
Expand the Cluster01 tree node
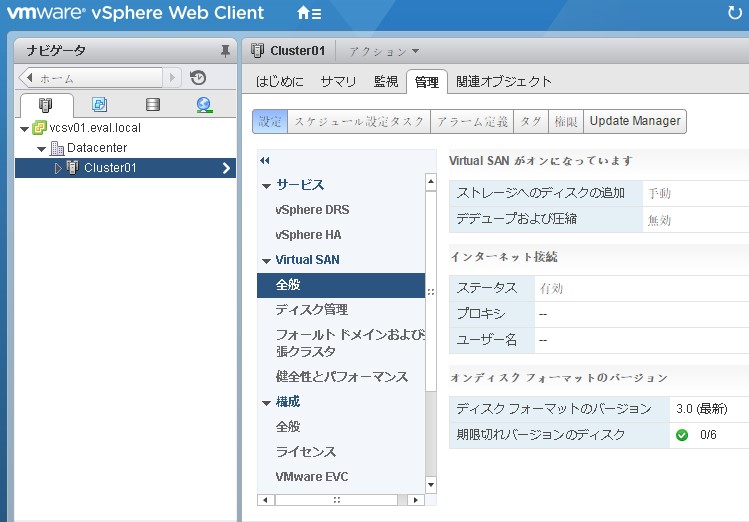pos(58,168)
